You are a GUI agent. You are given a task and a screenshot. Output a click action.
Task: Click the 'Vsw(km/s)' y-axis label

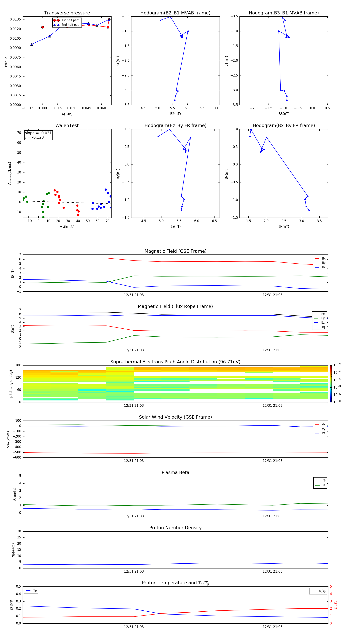(x=8, y=439)
